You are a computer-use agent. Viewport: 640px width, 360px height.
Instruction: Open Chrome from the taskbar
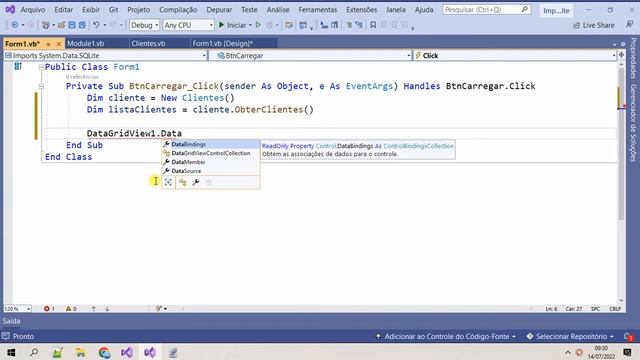[104, 352]
